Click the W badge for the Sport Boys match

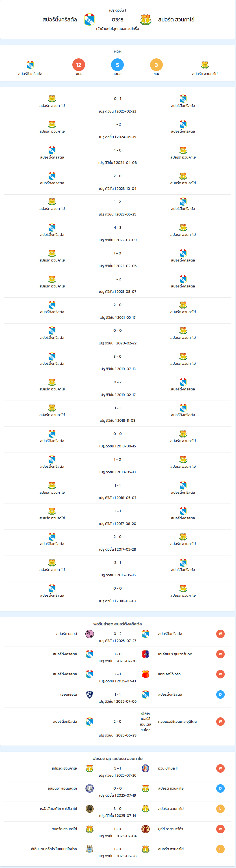pos(220,634)
